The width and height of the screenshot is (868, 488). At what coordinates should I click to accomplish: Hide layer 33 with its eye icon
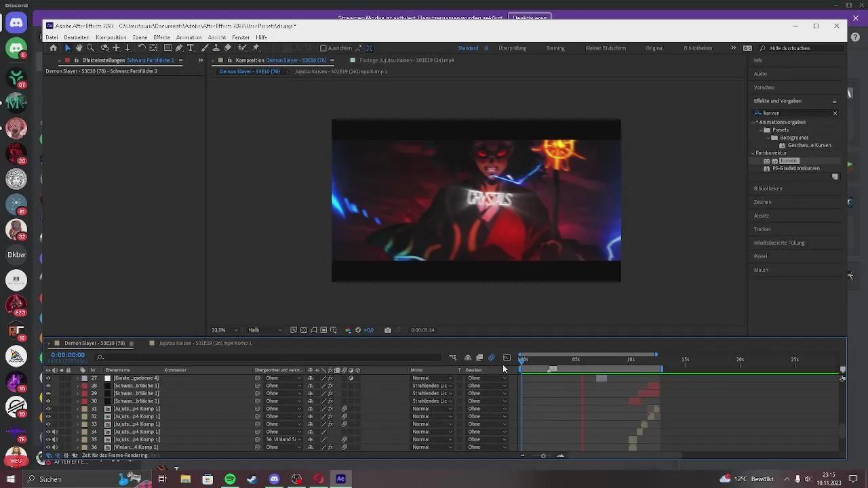click(x=48, y=424)
